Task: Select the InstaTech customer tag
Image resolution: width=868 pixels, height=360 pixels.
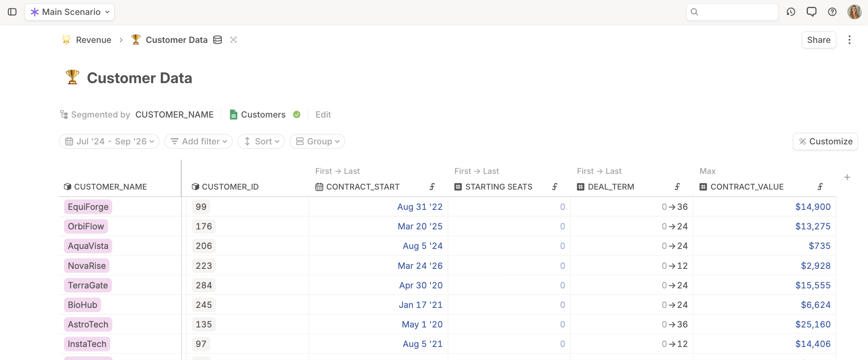Action: click(87, 344)
